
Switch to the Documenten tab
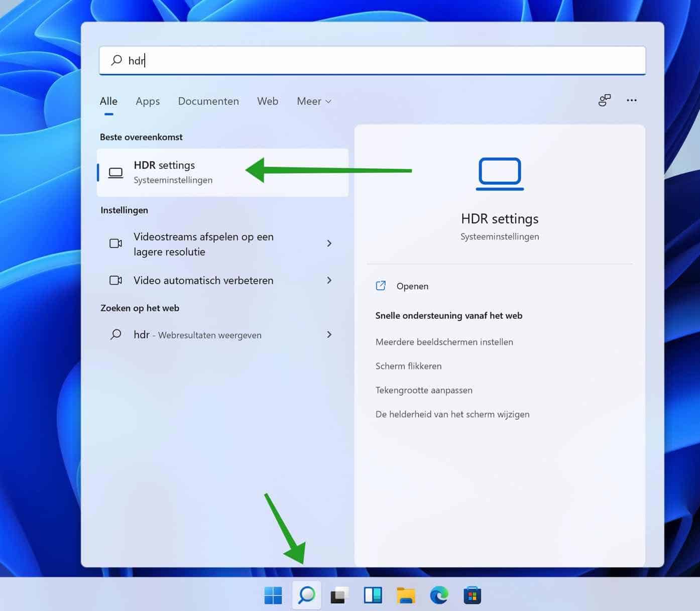208,101
